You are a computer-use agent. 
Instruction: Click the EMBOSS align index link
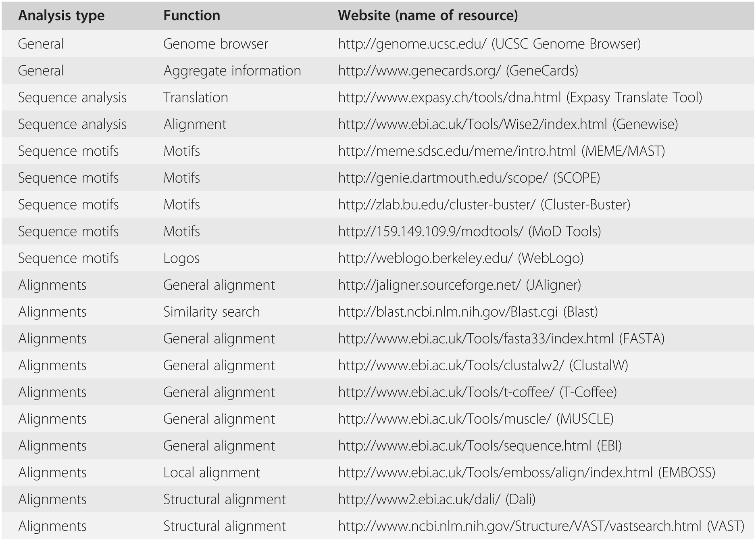click(495, 472)
